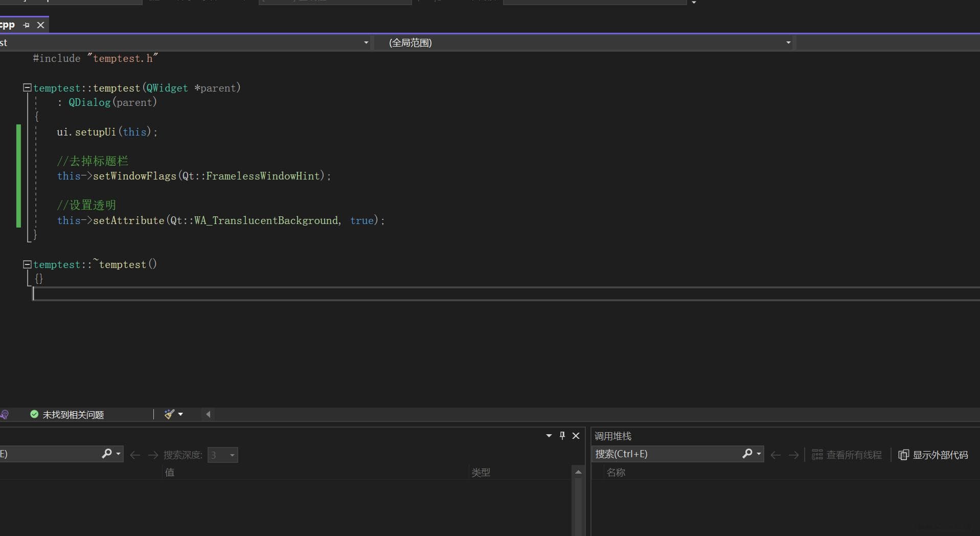Open the (全局范围) scope dropdown
Image resolution: width=980 pixels, height=536 pixels.
[788, 42]
